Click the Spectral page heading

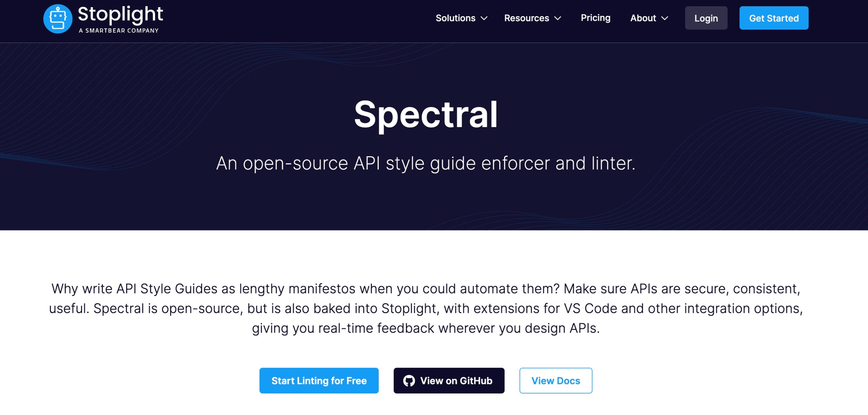[426, 115]
